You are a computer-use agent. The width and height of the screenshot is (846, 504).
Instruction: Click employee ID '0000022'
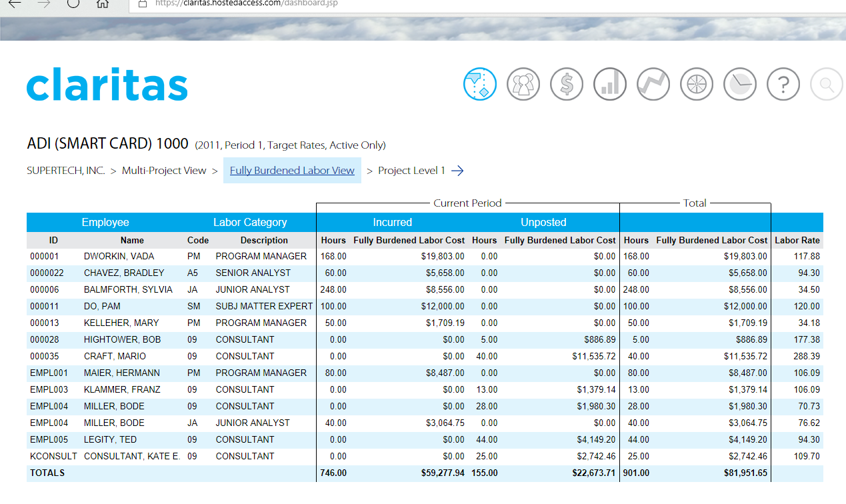(x=47, y=273)
